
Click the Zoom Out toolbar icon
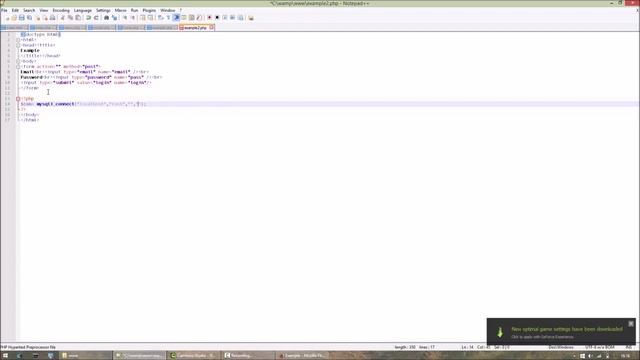click(x=133, y=18)
